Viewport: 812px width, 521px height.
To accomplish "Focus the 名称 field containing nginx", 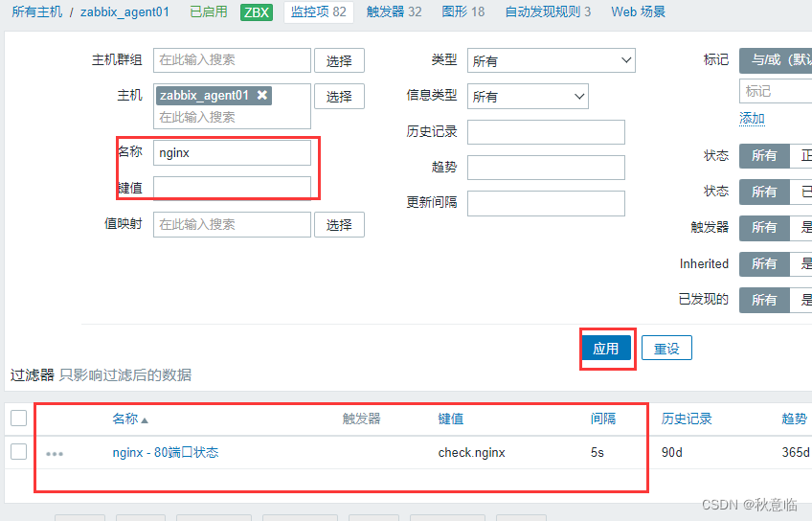I will click(x=232, y=153).
